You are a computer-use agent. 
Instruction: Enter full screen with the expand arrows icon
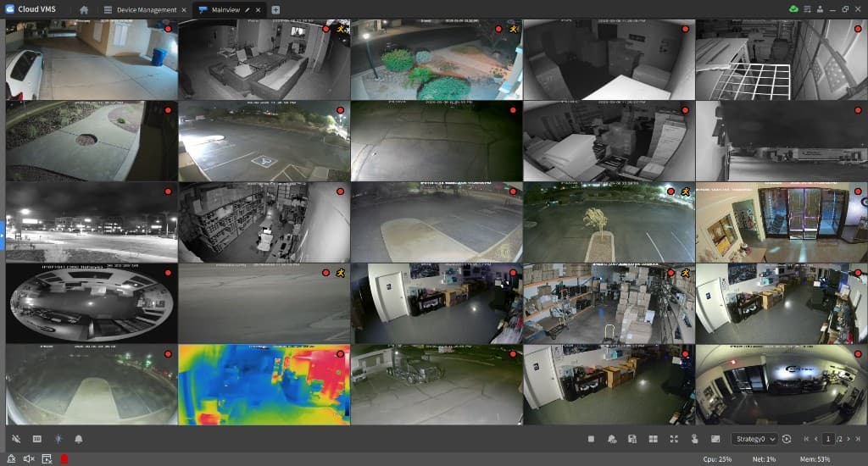(x=674, y=439)
